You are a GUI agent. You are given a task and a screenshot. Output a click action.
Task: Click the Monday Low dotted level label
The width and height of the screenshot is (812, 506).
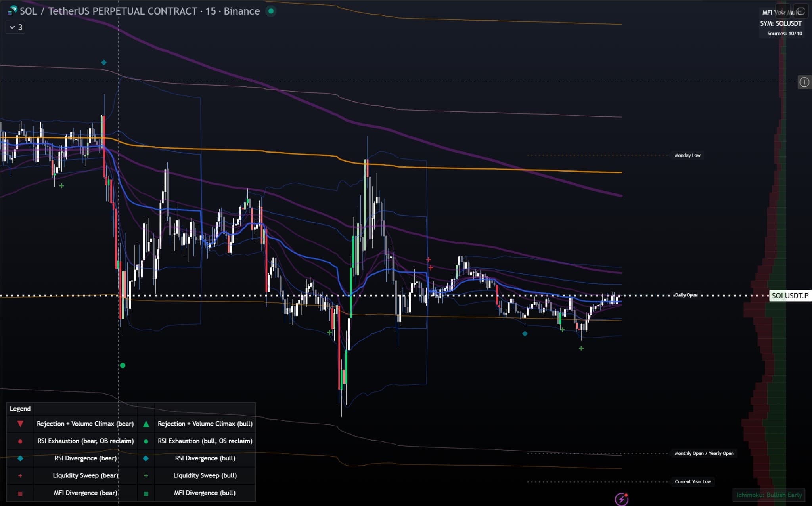click(688, 155)
